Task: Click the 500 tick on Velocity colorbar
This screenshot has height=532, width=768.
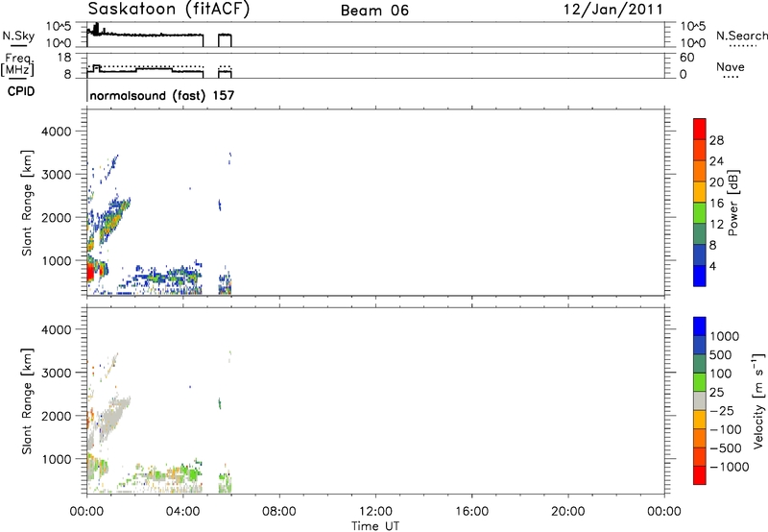Action: (721, 354)
